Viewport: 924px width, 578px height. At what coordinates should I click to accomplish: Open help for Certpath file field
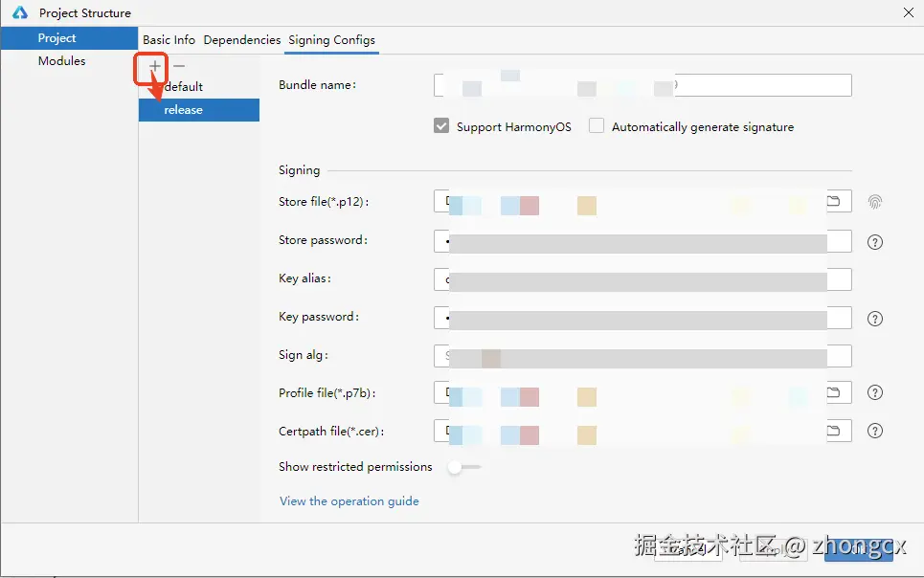[874, 431]
